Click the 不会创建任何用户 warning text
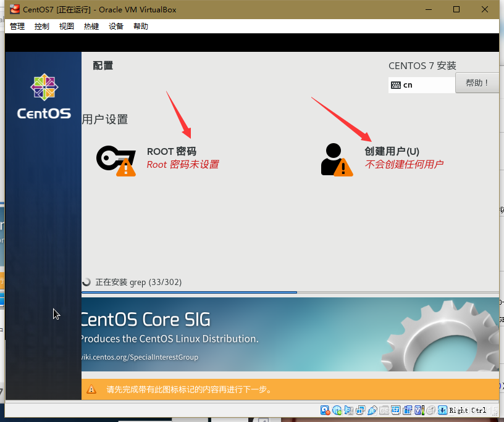 click(404, 165)
